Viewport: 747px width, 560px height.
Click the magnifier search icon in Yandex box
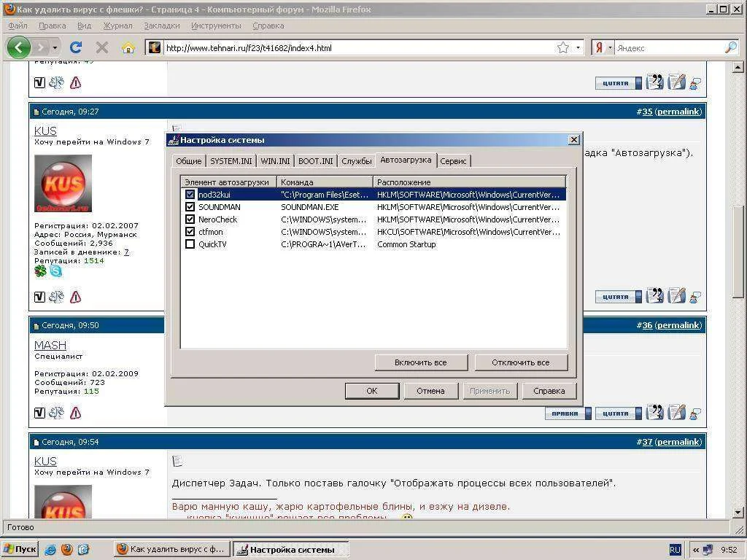[x=730, y=47]
